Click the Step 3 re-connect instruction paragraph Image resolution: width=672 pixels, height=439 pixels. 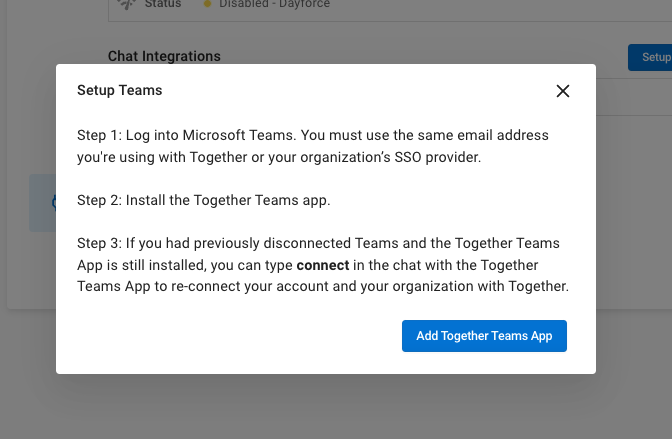(323, 265)
